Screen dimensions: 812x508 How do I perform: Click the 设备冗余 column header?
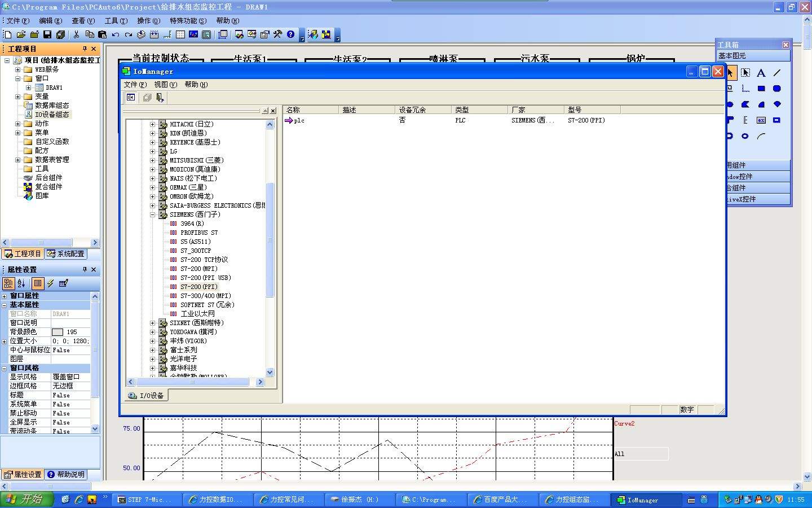(x=423, y=110)
